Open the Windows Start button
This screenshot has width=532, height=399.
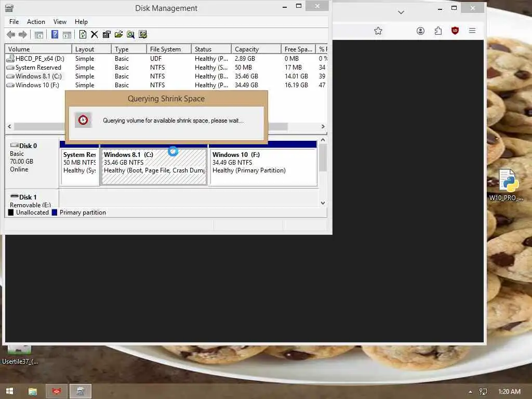pyautogui.click(x=9, y=391)
